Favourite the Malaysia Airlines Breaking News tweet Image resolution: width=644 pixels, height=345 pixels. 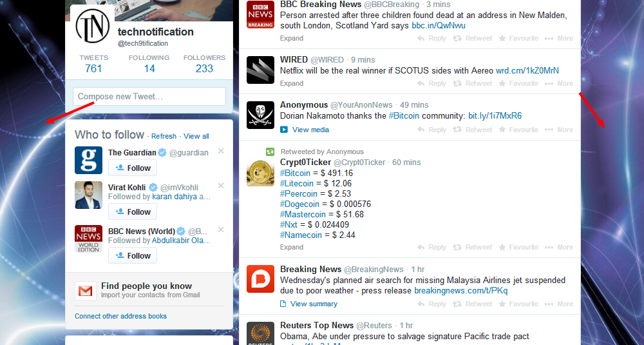click(518, 304)
